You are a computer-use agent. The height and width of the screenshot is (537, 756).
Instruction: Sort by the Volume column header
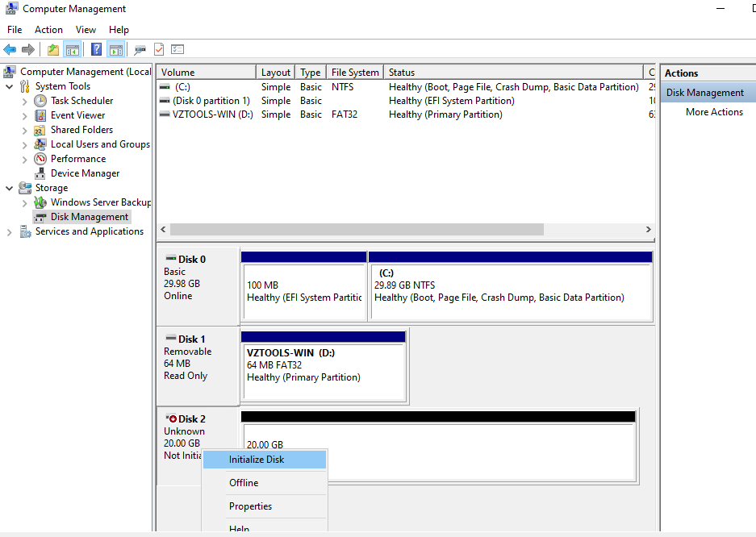(x=206, y=73)
